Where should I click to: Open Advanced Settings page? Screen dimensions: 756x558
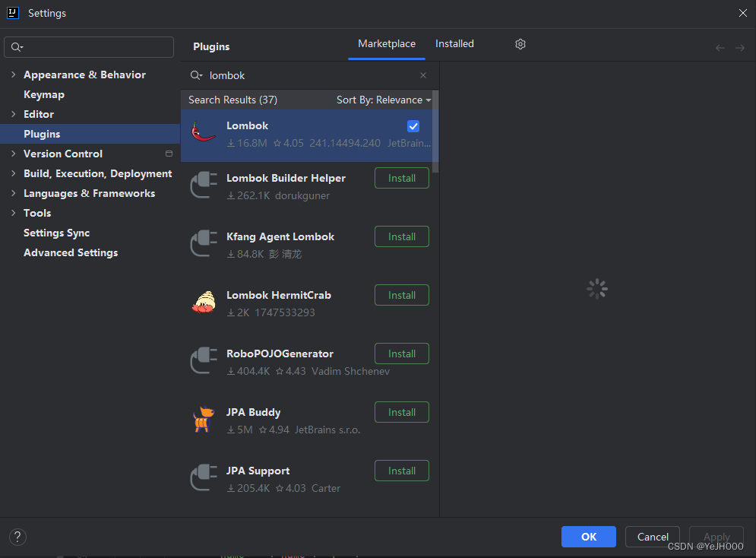point(71,252)
